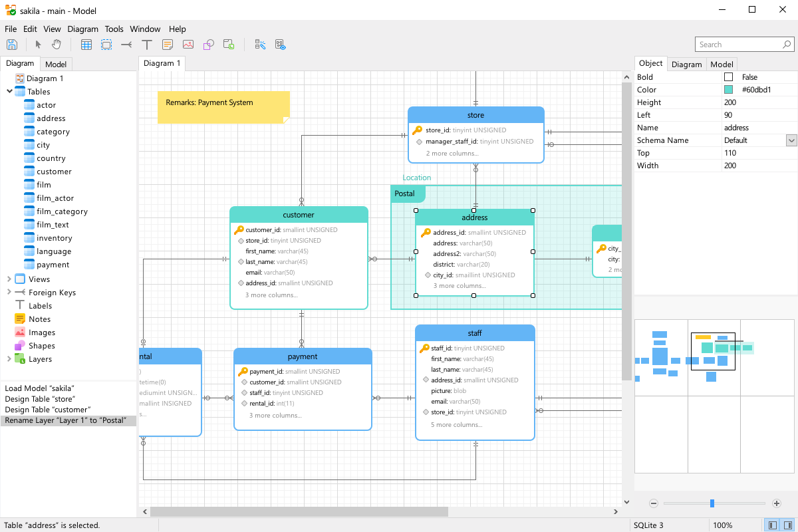Viewport: 798px width, 532px height.
Task: Open the File menu
Action: (x=11, y=29)
